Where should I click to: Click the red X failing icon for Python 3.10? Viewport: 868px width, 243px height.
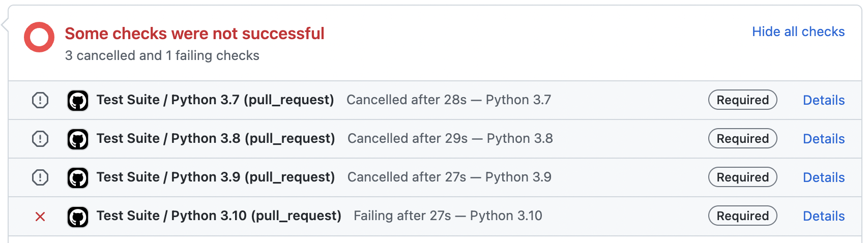tap(40, 217)
